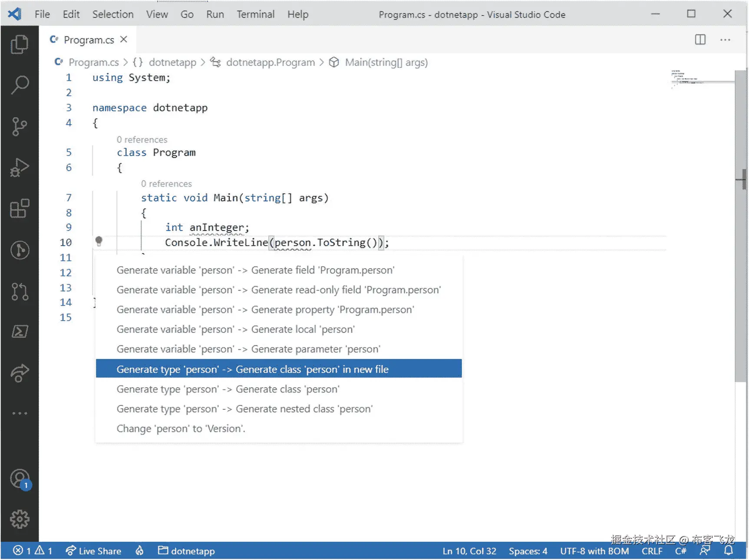The height and width of the screenshot is (560, 749).
Task: Split the editor to the right
Action: [x=700, y=40]
